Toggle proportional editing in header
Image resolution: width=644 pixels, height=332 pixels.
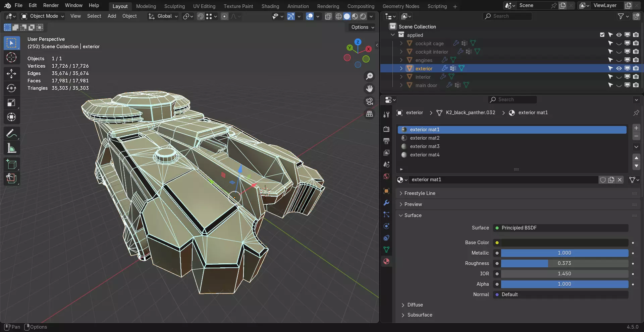tap(224, 16)
